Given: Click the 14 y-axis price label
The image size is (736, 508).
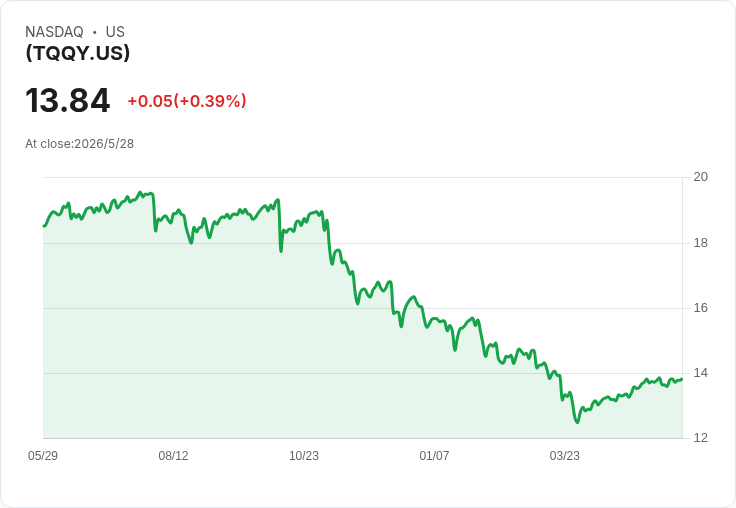Looking at the screenshot, I should 700,373.
